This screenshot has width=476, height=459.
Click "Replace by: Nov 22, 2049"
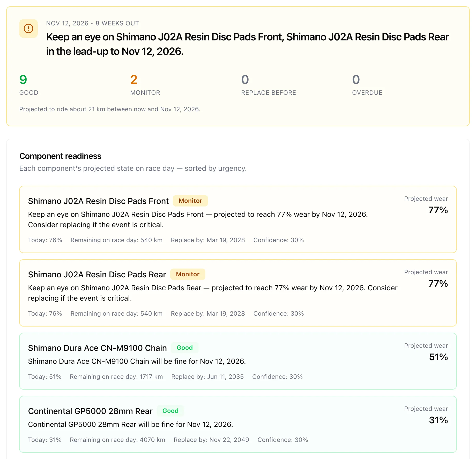click(211, 440)
